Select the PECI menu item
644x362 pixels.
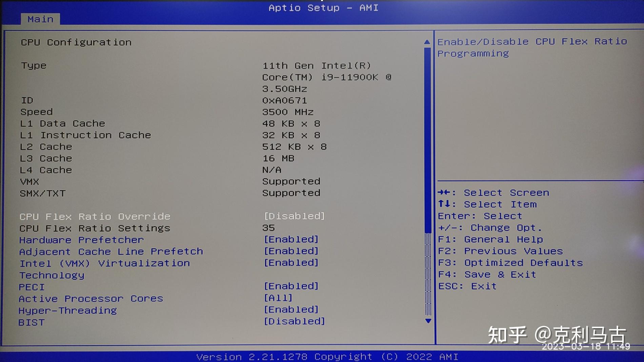pyautogui.click(x=32, y=287)
